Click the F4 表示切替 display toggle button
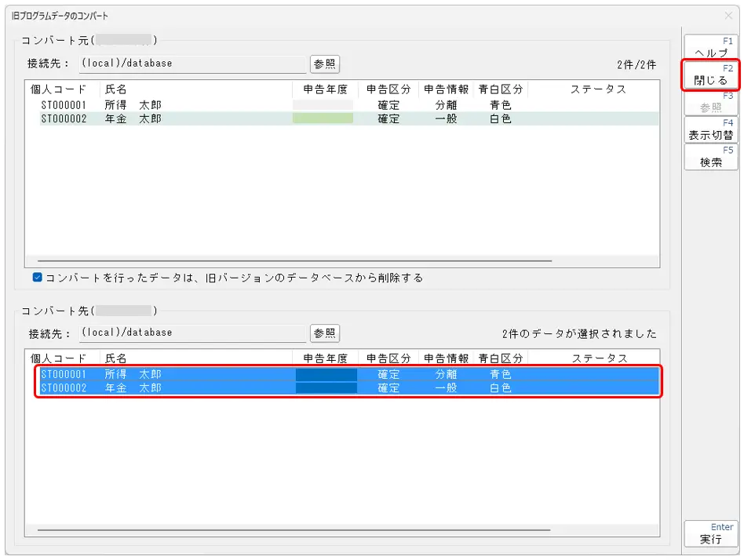This screenshot has width=744, height=560. coord(711,129)
